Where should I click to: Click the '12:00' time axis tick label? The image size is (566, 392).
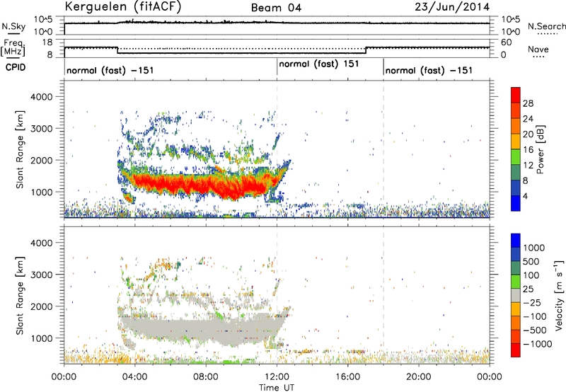(277, 377)
